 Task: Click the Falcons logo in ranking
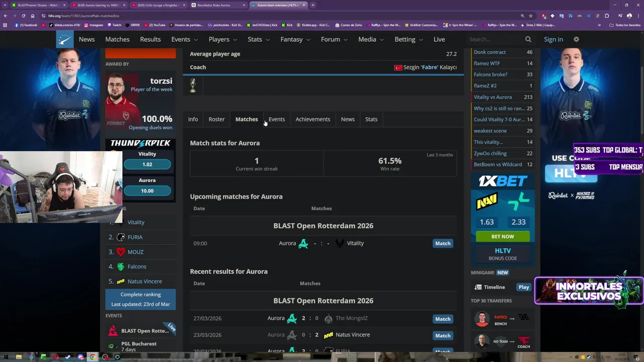pos(121,266)
